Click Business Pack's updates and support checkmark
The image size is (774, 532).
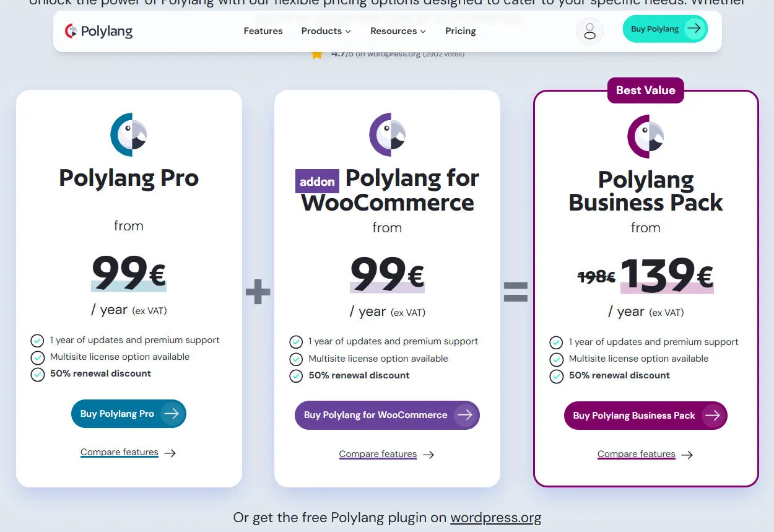[556, 342]
